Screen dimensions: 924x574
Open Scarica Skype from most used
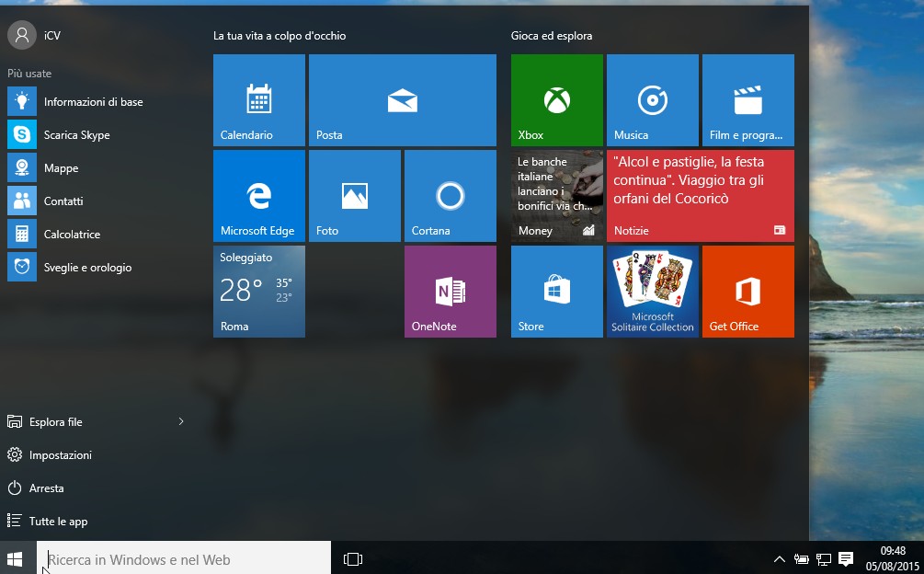[x=100, y=134]
